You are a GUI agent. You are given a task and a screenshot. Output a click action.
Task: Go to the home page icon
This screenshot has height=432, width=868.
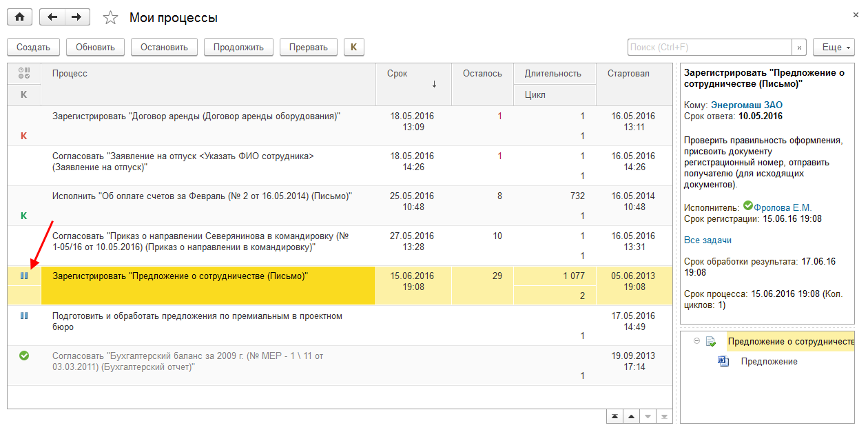[19, 17]
